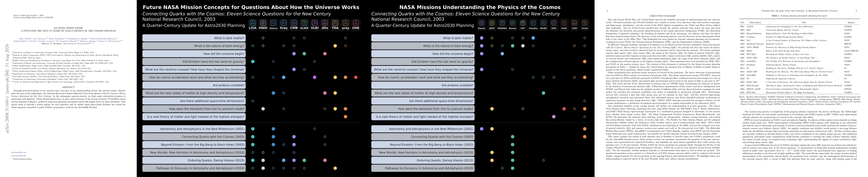Select 'Beyond Einstein' 2003 row in NASA Missions chart
Viewport: 868px width, 177px height.
[423, 145]
